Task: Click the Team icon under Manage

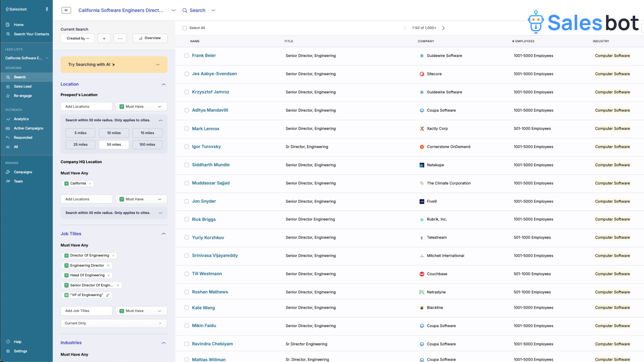Action: point(8,181)
